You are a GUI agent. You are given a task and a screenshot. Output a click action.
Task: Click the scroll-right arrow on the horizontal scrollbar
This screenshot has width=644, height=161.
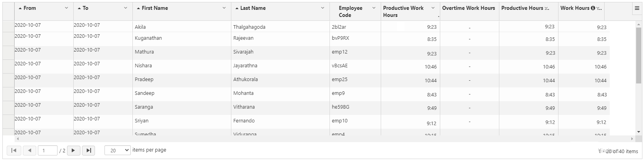point(633,139)
